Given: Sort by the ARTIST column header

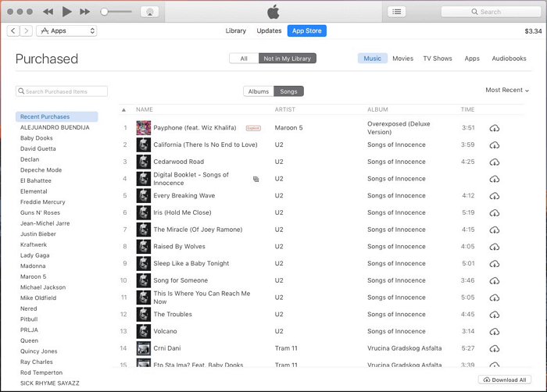Looking at the screenshot, I should (x=284, y=109).
